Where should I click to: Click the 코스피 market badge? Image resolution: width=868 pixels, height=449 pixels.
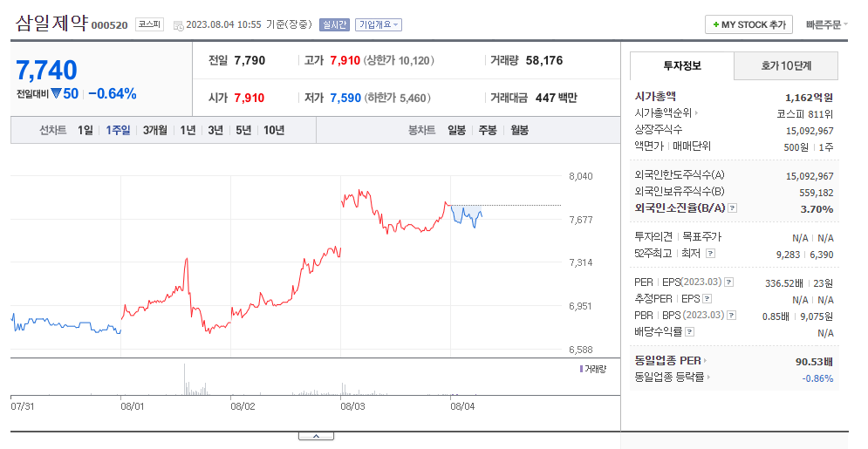[149, 24]
